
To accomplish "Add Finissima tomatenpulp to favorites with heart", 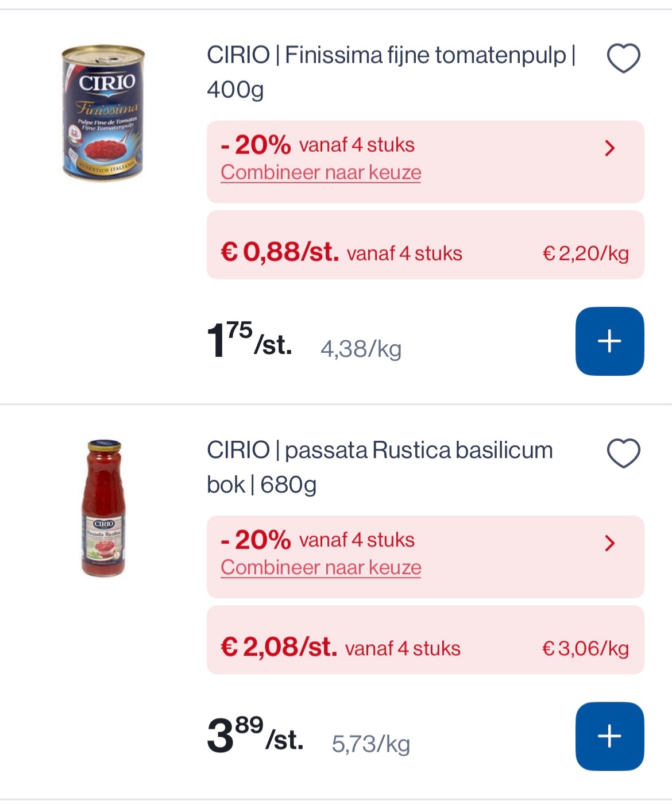I will tap(623, 58).
